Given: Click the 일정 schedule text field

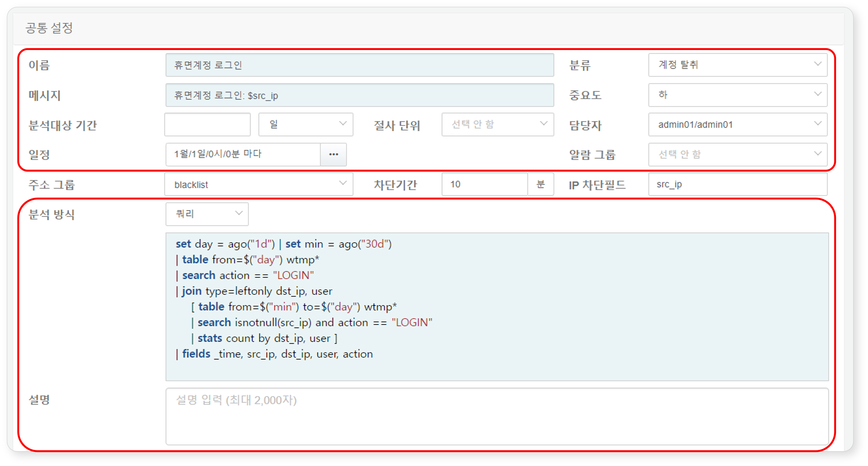Looking at the screenshot, I should (x=243, y=154).
